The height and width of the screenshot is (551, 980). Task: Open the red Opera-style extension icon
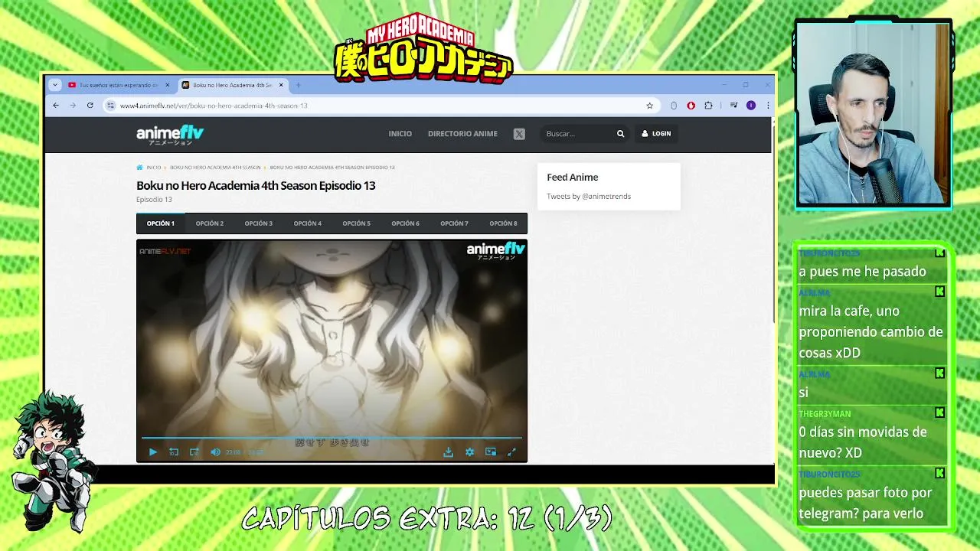pyautogui.click(x=691, y=106)
